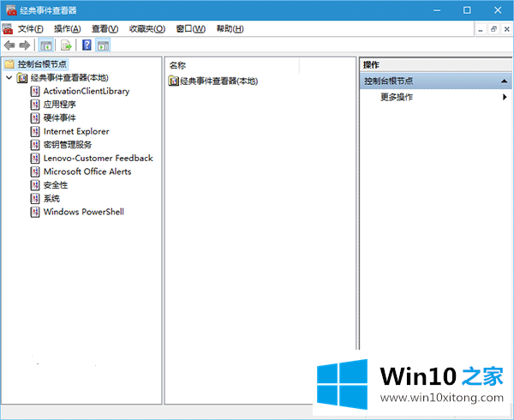The height and width of the screenshot is (420, 514).
Task: Click the 密钥管理服务 log icon
Action: (35, 145)
